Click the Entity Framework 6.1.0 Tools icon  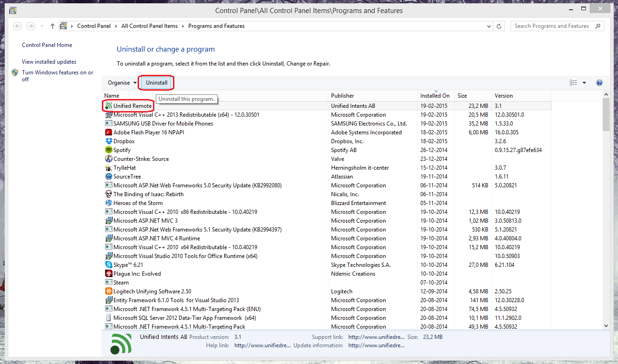click(109, 300)
